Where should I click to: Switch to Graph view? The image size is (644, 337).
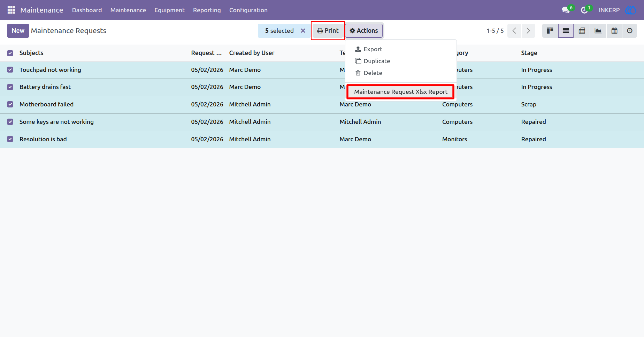pos(598,31)
